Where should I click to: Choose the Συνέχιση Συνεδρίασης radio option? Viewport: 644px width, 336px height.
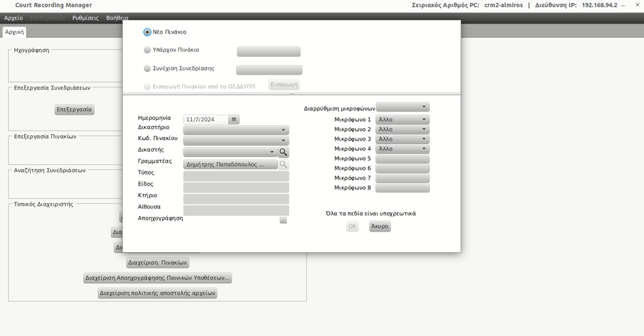147,69
